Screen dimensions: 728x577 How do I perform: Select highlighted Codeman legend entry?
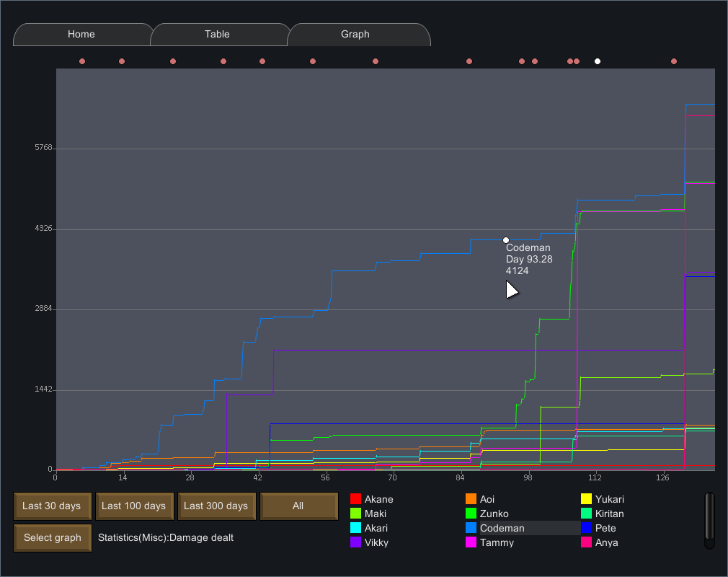(523, 528)
